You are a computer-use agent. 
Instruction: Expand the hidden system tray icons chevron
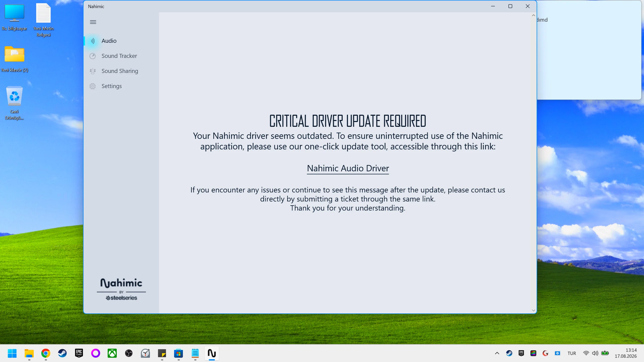(497, 353)
